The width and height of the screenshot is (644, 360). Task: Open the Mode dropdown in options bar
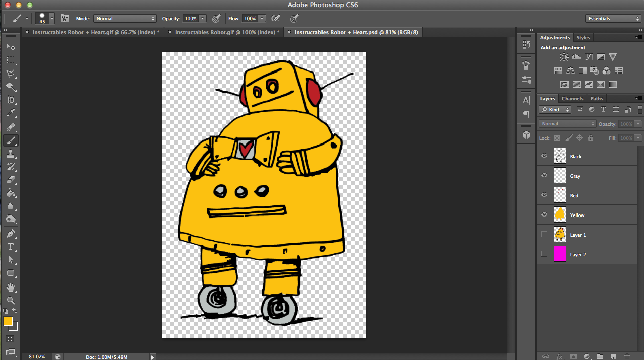[125, 18]
